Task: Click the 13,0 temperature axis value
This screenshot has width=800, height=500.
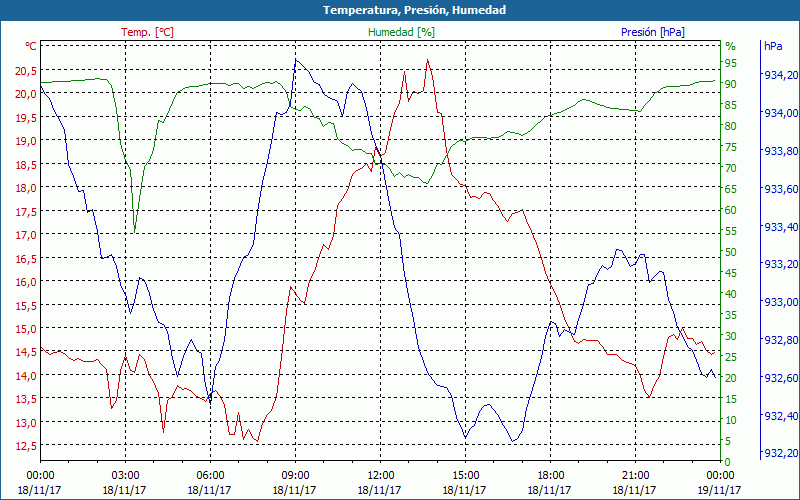Action: pyautogui.click(x=26, y=423)
